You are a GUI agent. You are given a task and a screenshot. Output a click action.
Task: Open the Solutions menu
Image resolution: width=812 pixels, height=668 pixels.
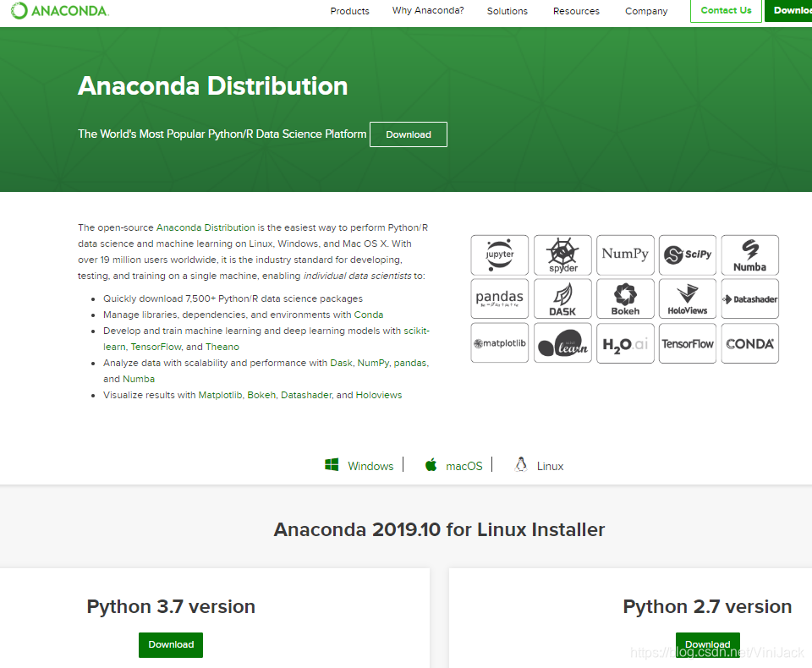[507, 11]
